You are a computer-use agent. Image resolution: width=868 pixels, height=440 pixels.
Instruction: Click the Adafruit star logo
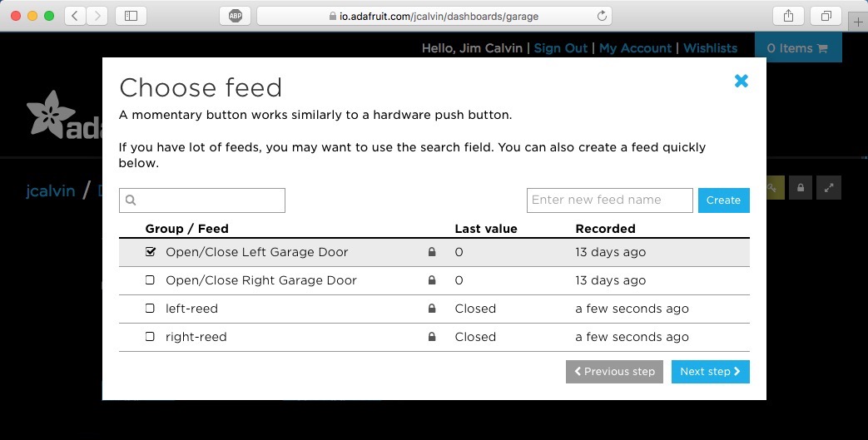click(x=51, y=114)
